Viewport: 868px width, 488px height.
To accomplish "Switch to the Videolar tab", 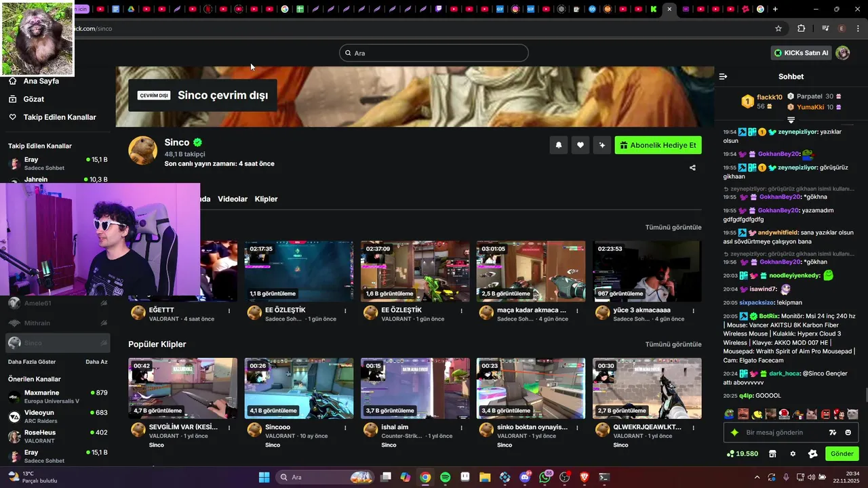I will point(233,199).
